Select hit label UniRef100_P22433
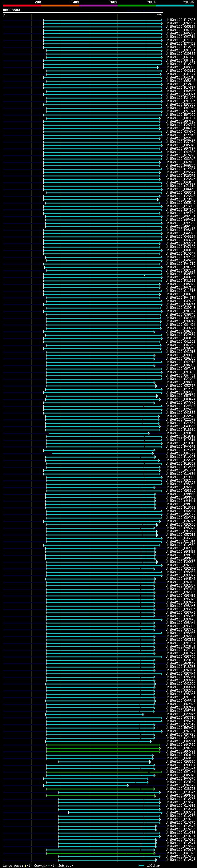 click(x=180, y=139)
